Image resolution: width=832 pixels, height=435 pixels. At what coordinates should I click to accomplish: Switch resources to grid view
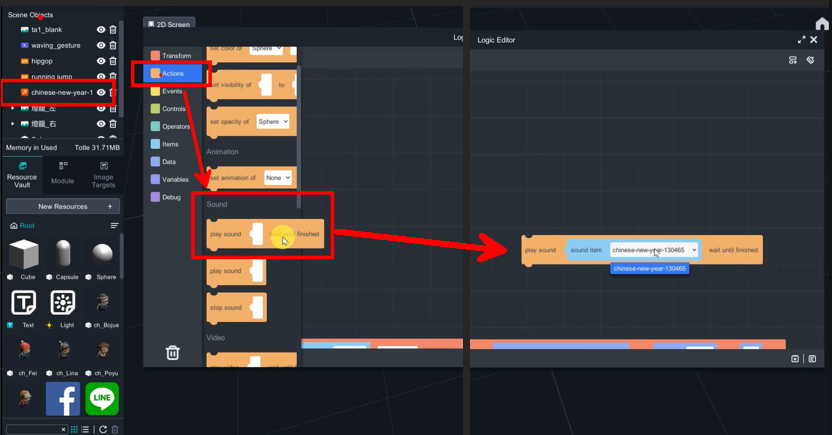click(x=74, y=429)
